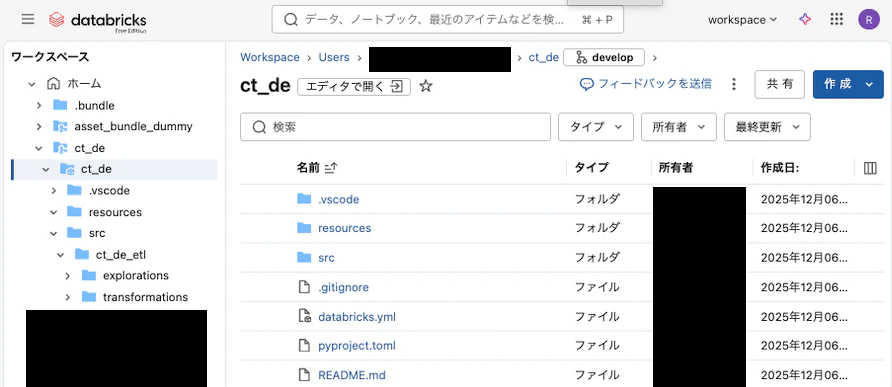Open the タイプ filter dropdown
892x387 pixels.
596,127
